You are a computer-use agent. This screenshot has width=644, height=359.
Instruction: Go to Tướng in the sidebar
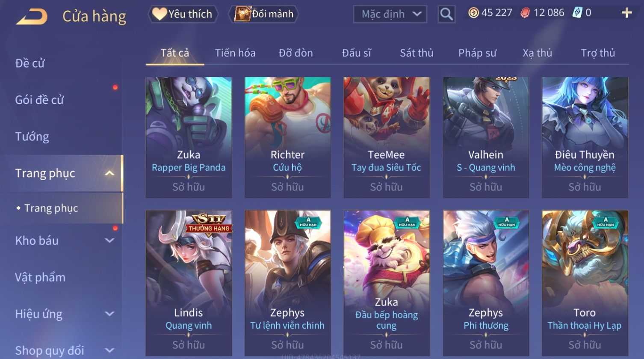[32, 136]
